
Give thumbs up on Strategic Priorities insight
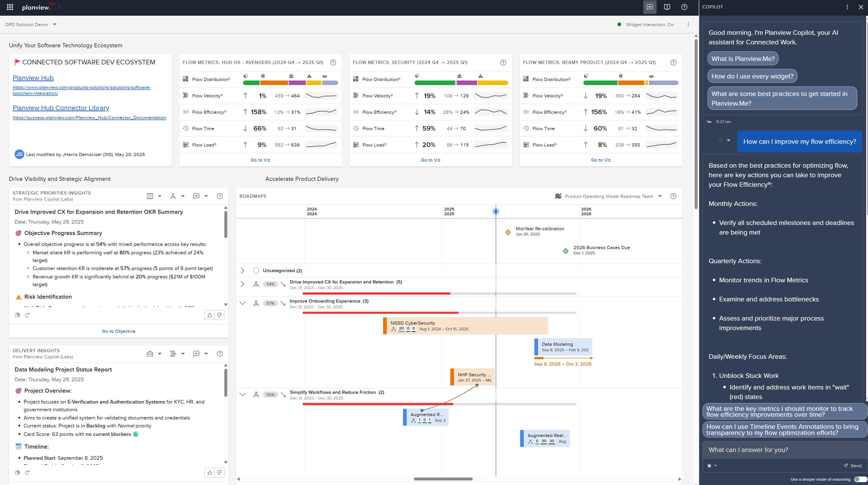pyautogui.click(x=210, y=315)
